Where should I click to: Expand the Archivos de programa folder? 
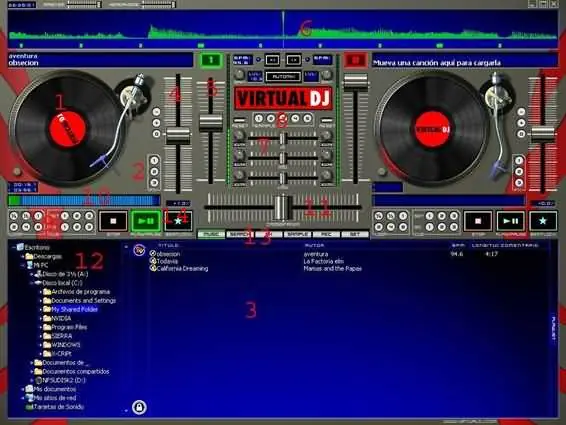[40, 292]
